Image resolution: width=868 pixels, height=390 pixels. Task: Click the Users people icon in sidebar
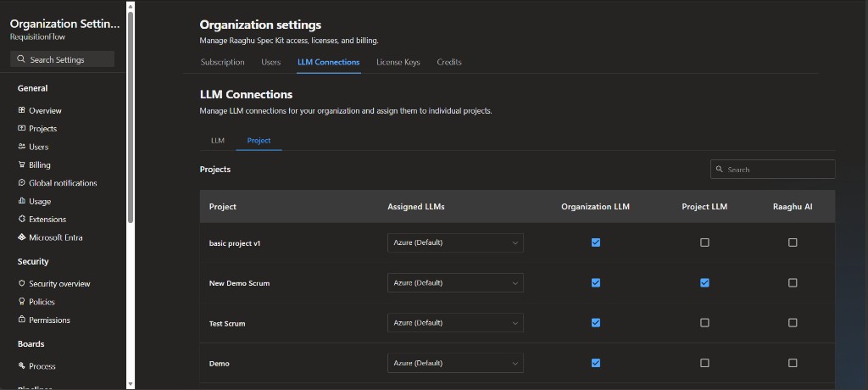point(21,146)
